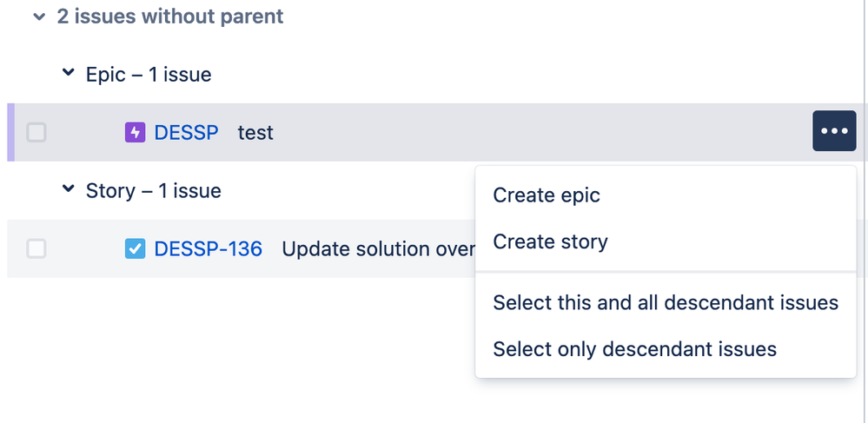Screen dimensions: 868x423
Task: Collapse the Epic group chevron
Action: [68, 73]
